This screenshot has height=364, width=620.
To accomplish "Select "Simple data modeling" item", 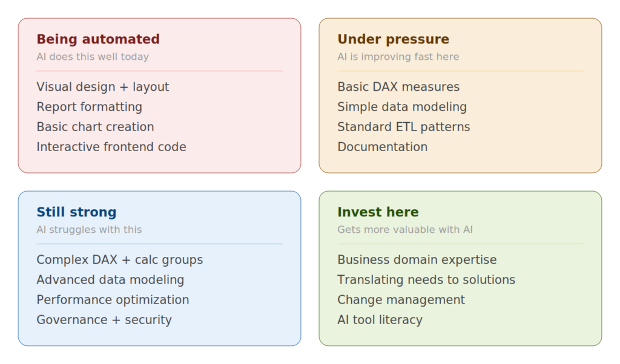I will pyautogui.click(x=402, y=107).
